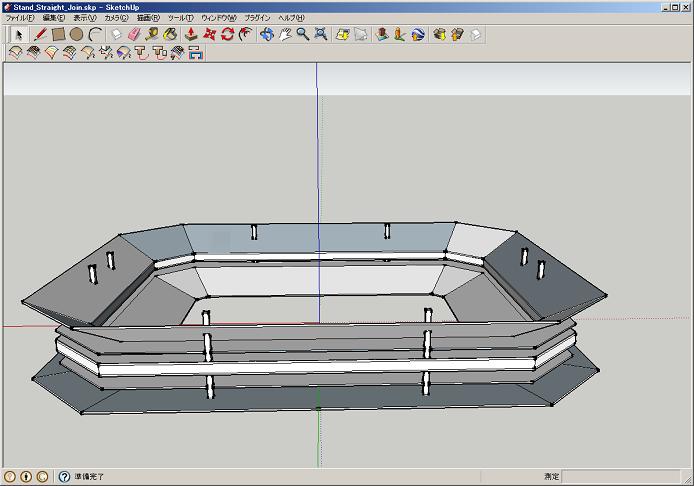Pick the Line pencil tool
Viewport: 694px width, 486px height.
click(x=41, y=34)
